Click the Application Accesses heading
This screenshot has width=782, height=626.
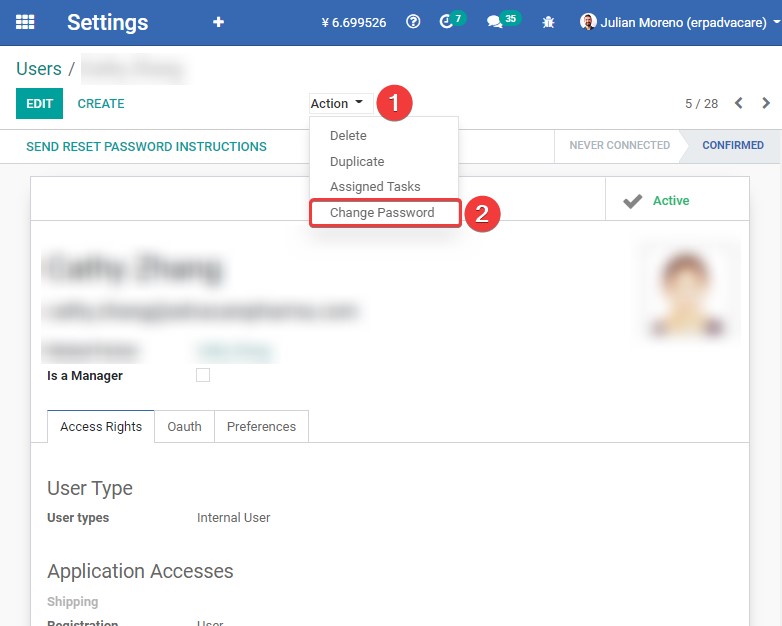coord(140,571)
